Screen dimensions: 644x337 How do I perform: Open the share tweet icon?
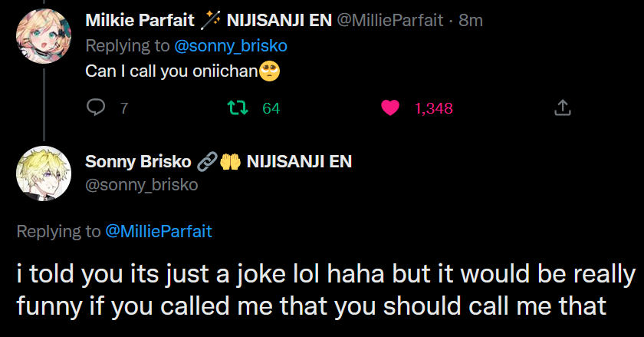tap(563, 108)
